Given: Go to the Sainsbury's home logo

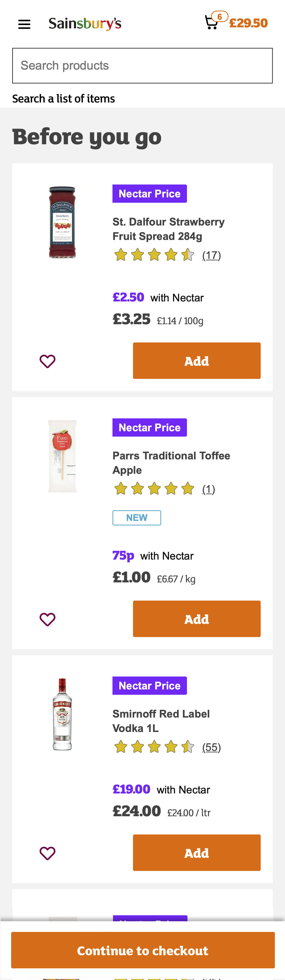Looking at the screenshot, I should (85, 24).
